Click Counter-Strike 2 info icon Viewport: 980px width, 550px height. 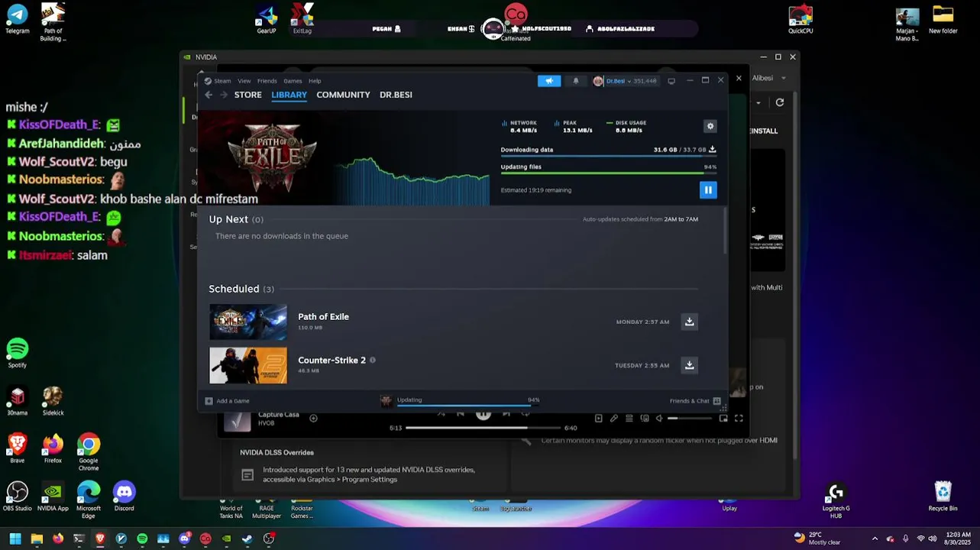tap(373, 360)
